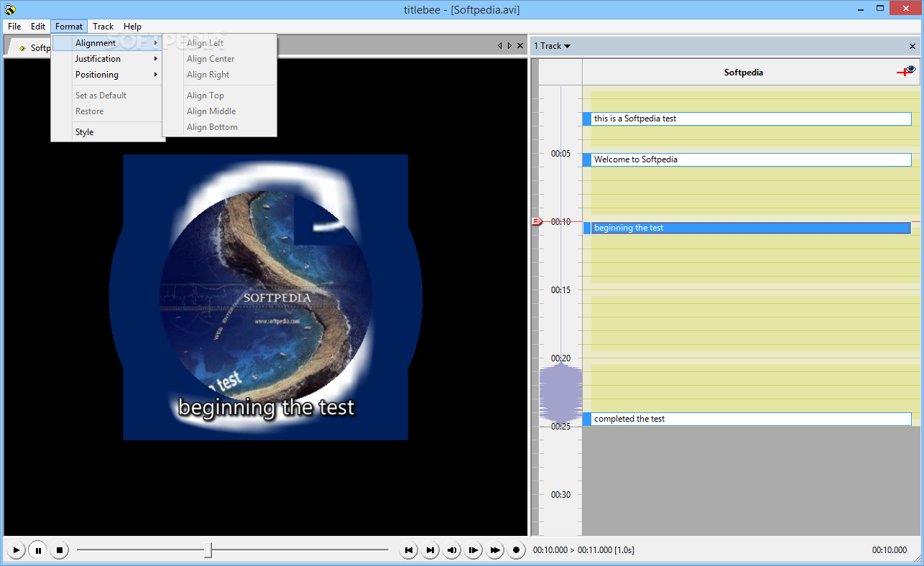This screenshot has width=924, height=566.
Task: Choose Align Left
Action: click(x=219, y=43)
